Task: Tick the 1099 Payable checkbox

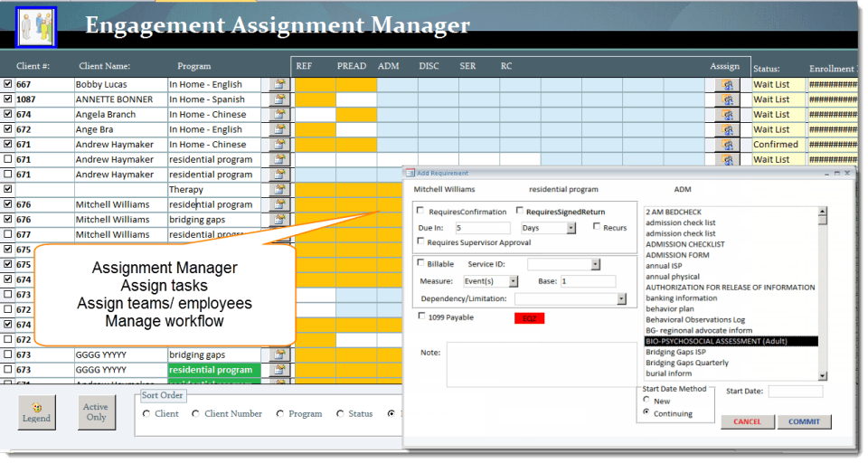Action: tap(421, 316)
